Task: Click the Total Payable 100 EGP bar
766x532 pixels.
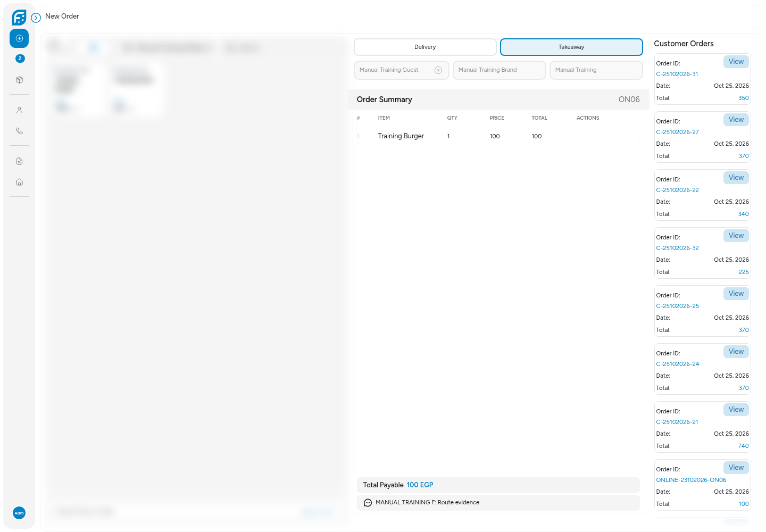Action: pyautogui.click(x=498, y=485)
